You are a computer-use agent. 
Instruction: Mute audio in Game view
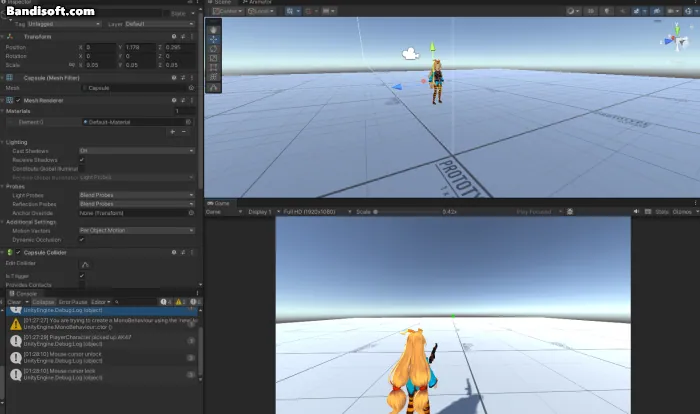[636, 212]
